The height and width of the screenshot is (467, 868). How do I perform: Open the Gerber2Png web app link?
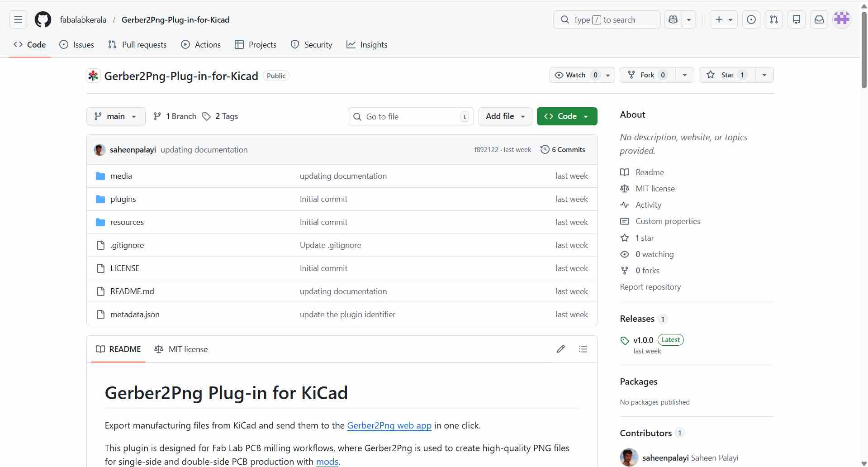pos(389,425)
